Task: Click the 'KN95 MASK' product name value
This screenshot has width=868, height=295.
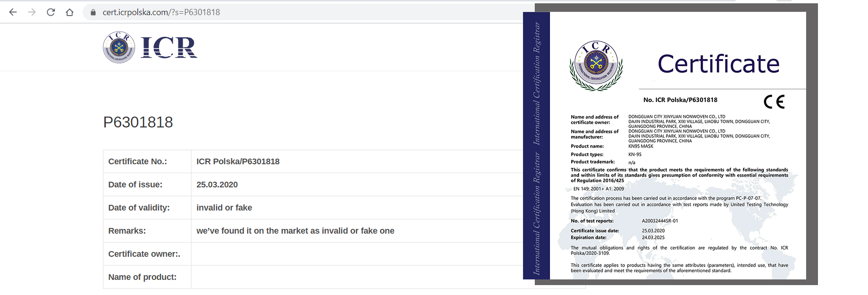Action: point(640,146)
